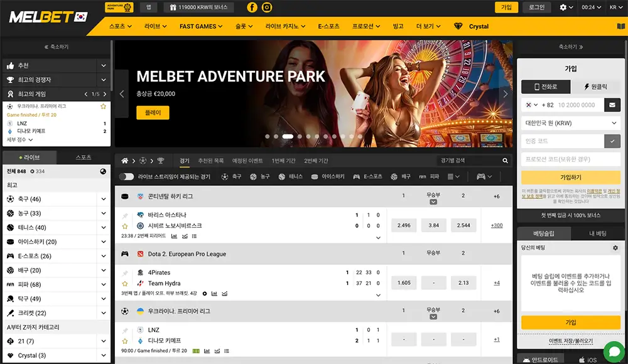Image resolution: width=628 pixels, height=364 pixels.
Task: Click the search magnifier icon
Action: coord(505,161)
